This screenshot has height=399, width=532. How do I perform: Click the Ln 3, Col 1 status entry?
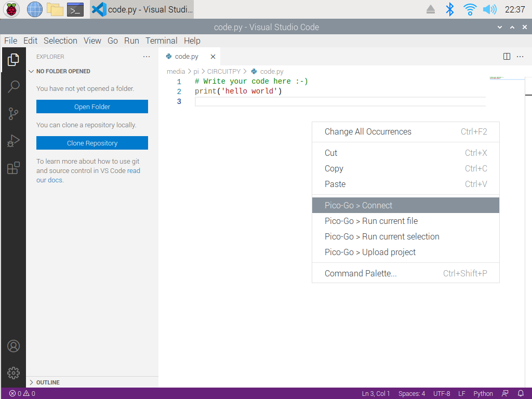tap(376, 394)
